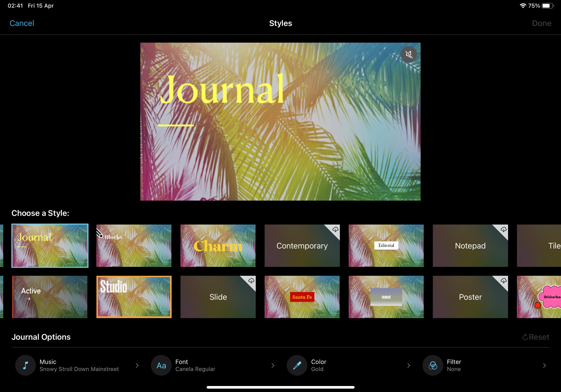Select the Studio style thumbnail
The width and height of the screenshot is (561, 392).
[x=133, y=297]
